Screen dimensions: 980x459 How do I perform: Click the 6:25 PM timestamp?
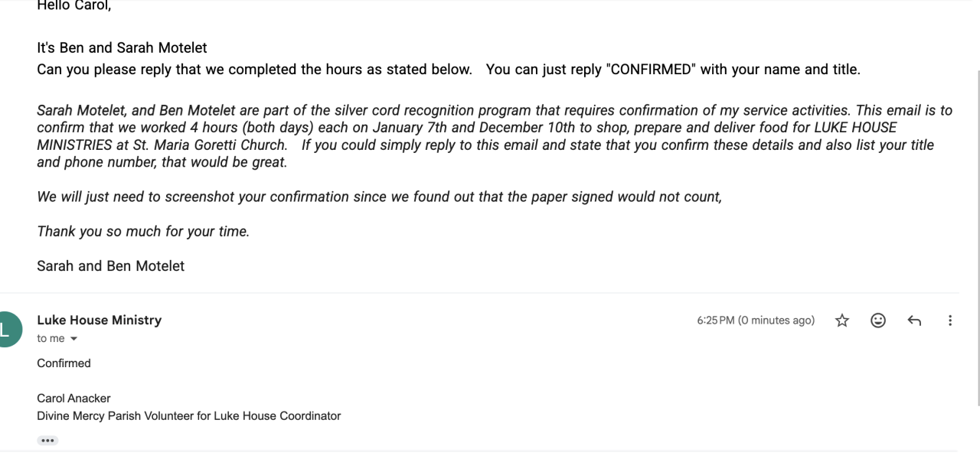point(755,321)
